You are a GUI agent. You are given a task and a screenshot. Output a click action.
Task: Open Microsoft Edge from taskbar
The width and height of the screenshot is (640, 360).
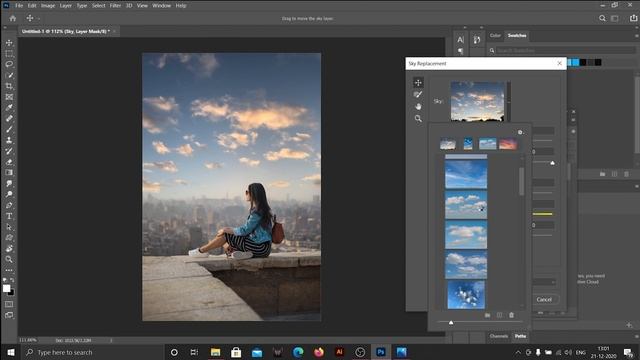(298, 352)
